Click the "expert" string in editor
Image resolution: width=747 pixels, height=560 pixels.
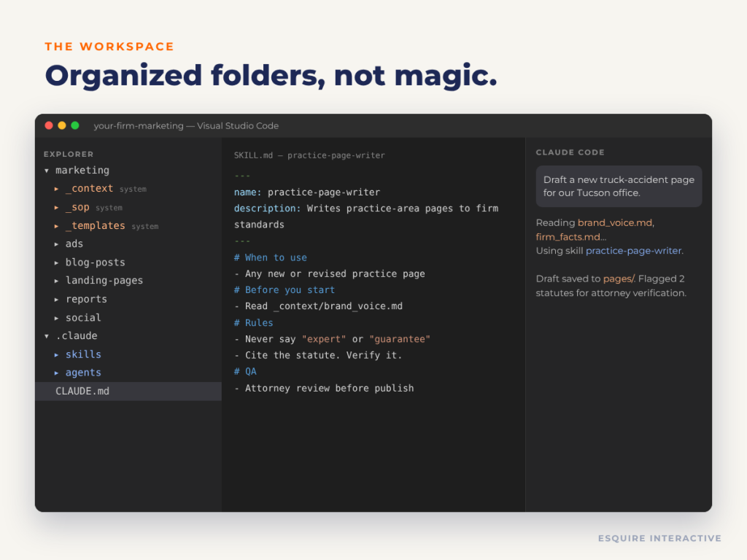(324, 339)
